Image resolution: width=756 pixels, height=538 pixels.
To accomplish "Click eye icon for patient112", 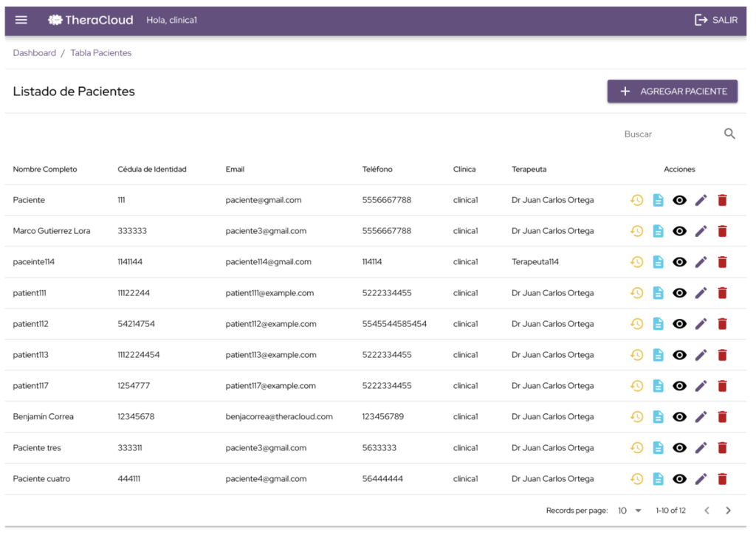I will pos(679,324).
